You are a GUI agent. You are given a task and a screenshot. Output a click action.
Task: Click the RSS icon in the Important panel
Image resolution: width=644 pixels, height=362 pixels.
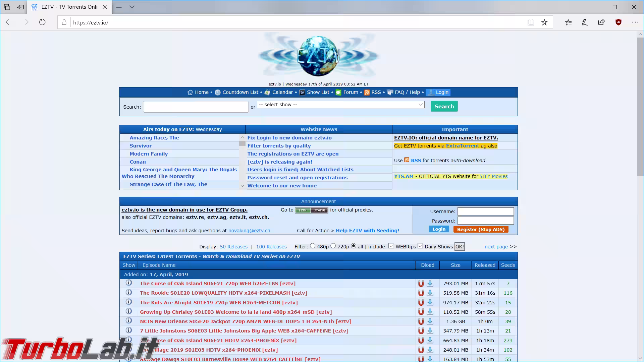pos(407,160)
